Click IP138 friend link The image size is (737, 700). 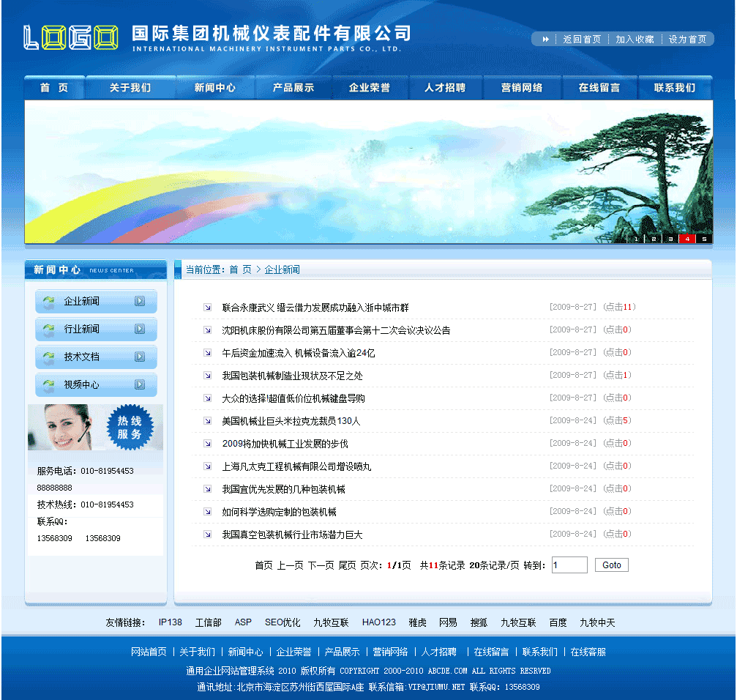[x=170, y=622]
